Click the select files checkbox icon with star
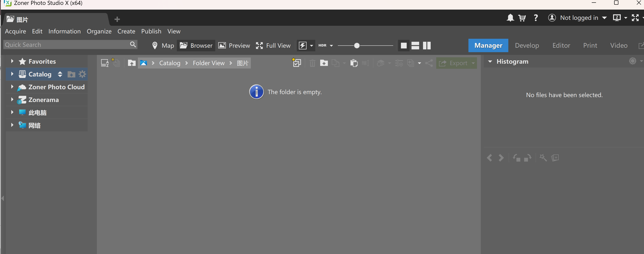This screenshot has width=644, height=254. coord(297,63)
